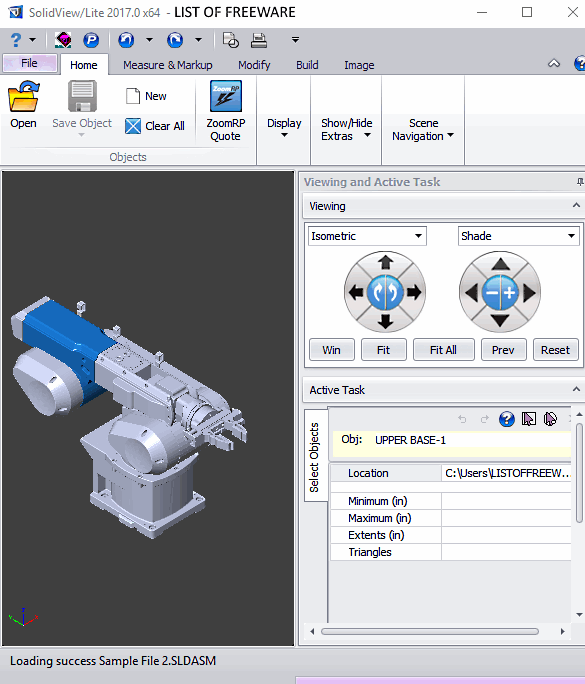Open the Modify ribbon tab
The image size is (585, 684).
pos(254,65)
